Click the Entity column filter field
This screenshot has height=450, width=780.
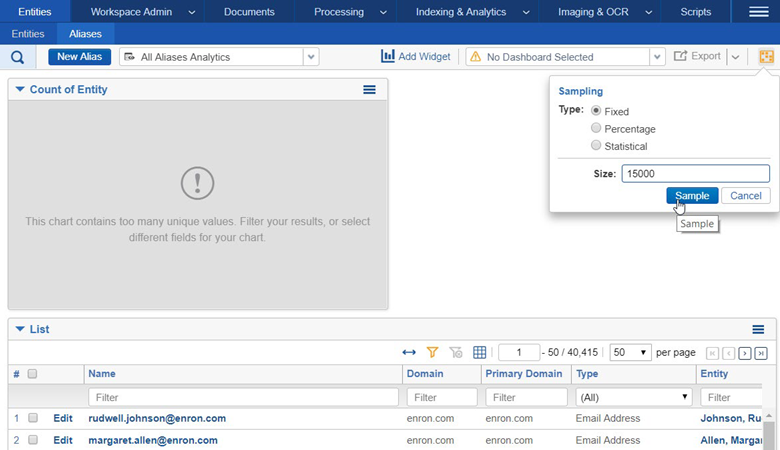tap(731, 397)
